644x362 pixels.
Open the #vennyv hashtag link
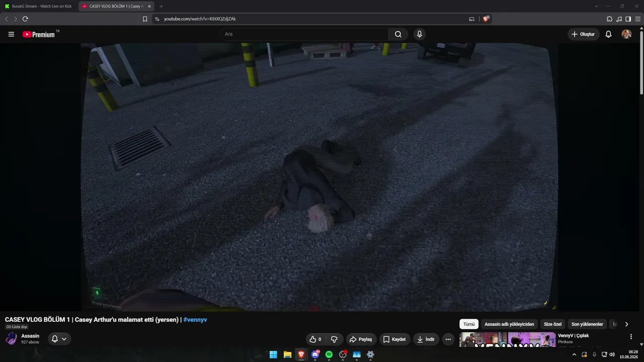tap(195, 320)
